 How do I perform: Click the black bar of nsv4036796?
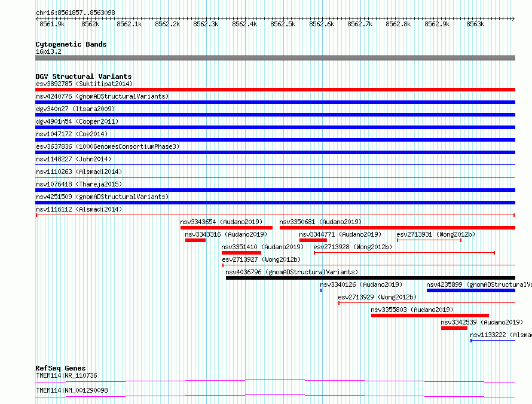(371, 278)
